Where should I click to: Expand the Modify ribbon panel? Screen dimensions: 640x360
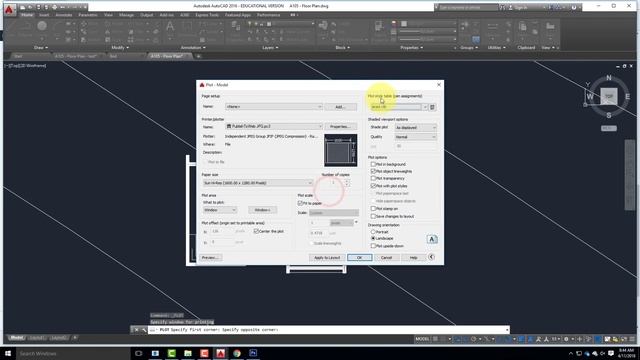tap(120, 48)
